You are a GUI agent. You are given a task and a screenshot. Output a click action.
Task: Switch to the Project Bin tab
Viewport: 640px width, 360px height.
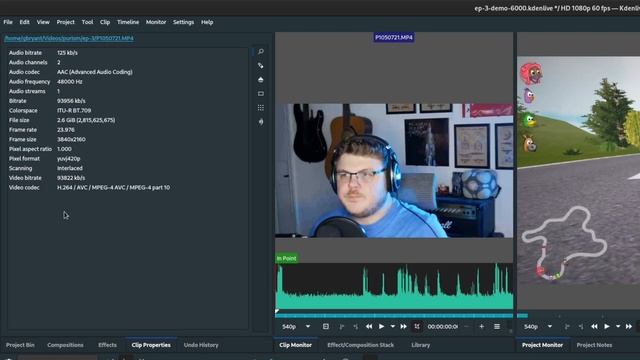click(20, 345)
